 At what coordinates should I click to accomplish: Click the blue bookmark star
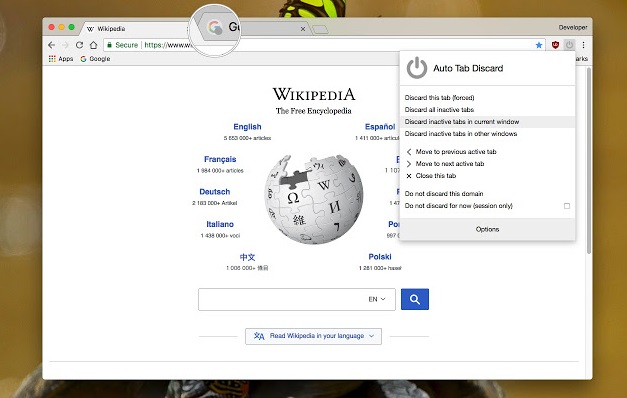539,45
